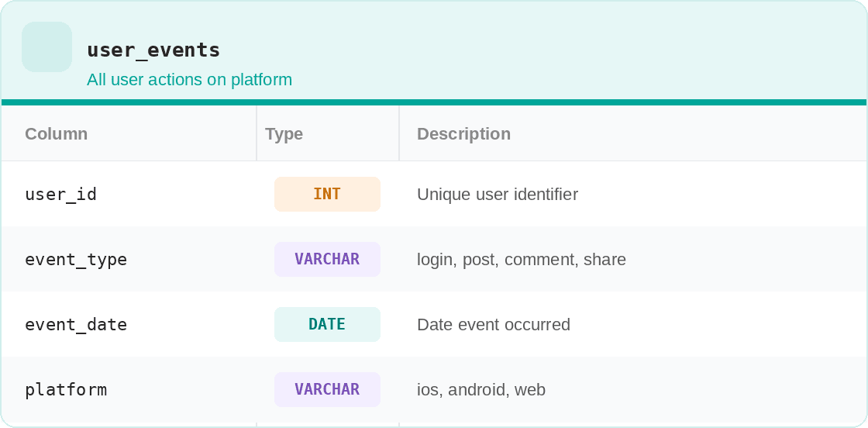
Task: Click the VARCHAR badge in event_type row
Action: pos(327,259)
